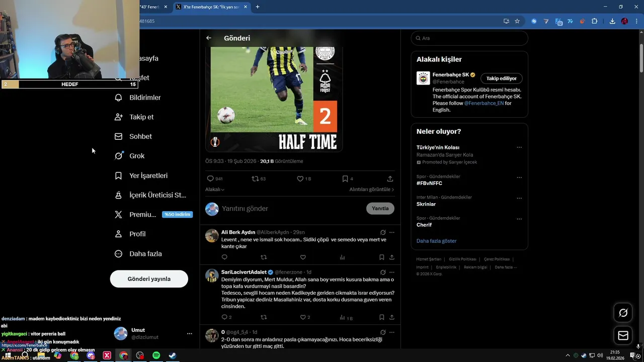
Task: Open Chrome downloads icon
Action: 612,21
